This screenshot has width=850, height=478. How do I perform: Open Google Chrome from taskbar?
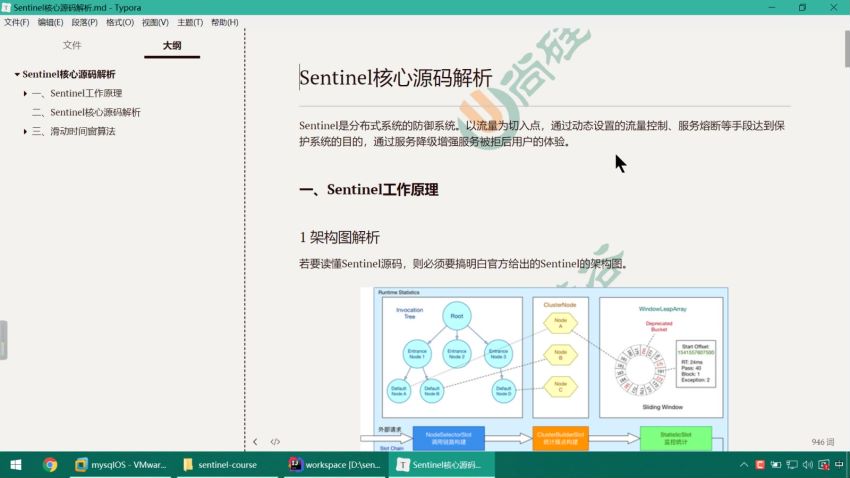click(x=50, y=465)
